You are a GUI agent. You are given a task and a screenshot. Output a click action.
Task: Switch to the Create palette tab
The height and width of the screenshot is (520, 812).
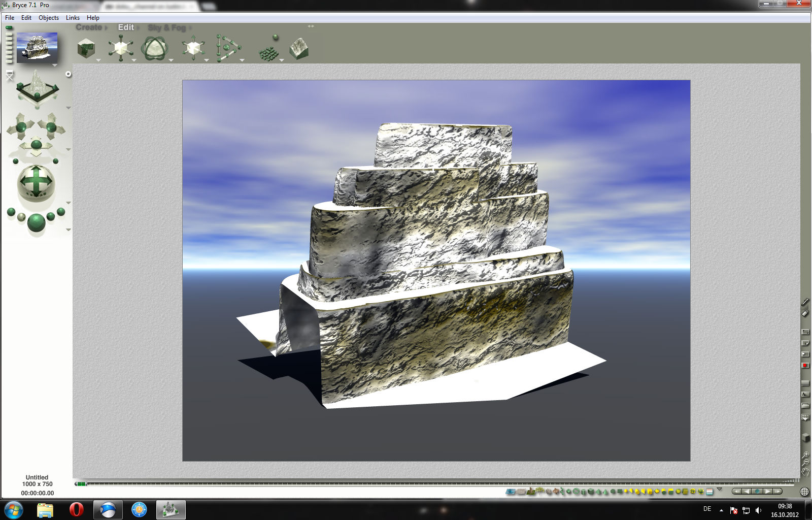click(x=89, y=27)
